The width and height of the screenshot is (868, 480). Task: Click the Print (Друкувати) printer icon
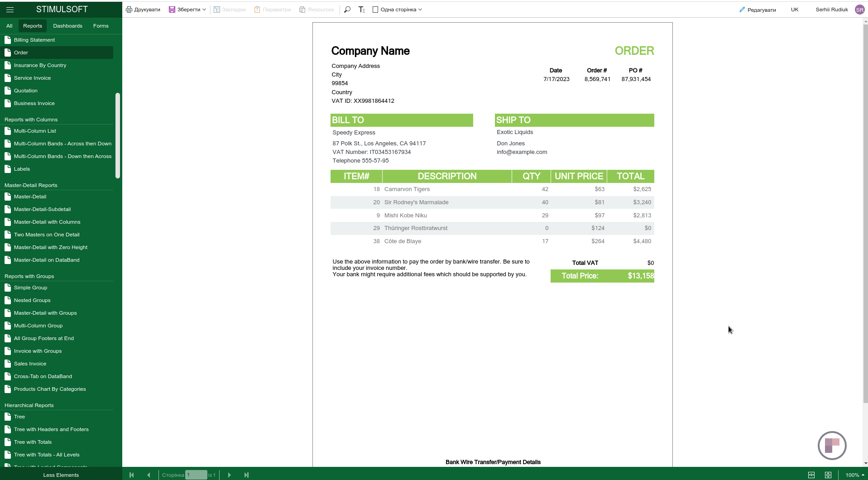129,10
